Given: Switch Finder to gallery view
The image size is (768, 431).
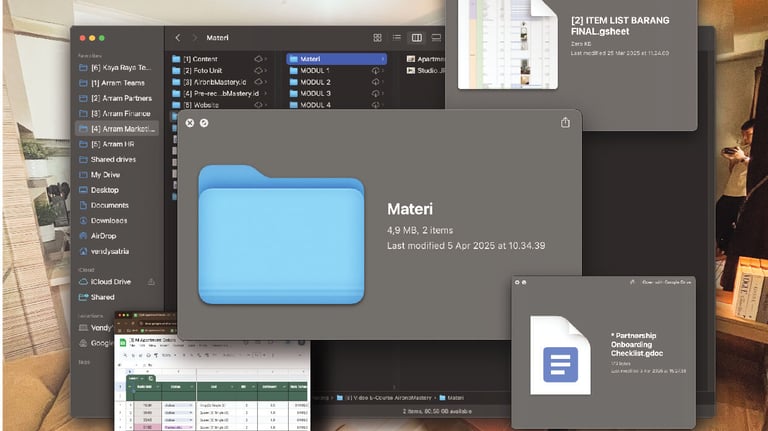Looking at the screenshot, I should (x=436, y=38).
